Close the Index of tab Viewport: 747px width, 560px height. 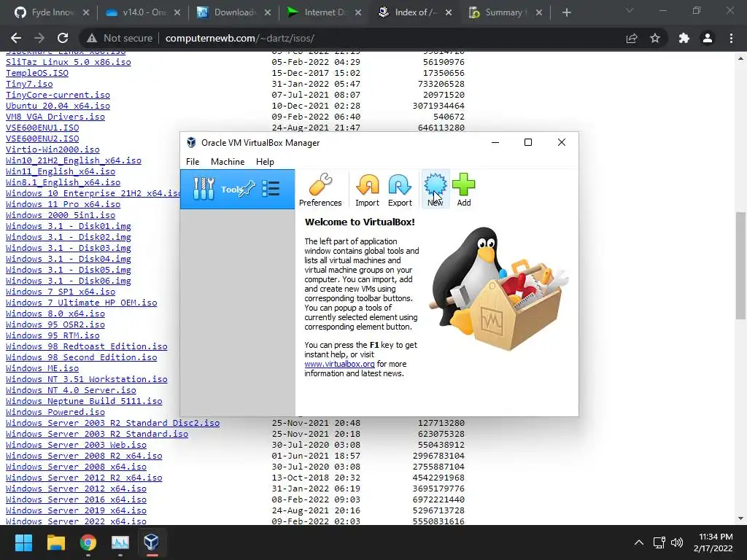pos(449,13)
